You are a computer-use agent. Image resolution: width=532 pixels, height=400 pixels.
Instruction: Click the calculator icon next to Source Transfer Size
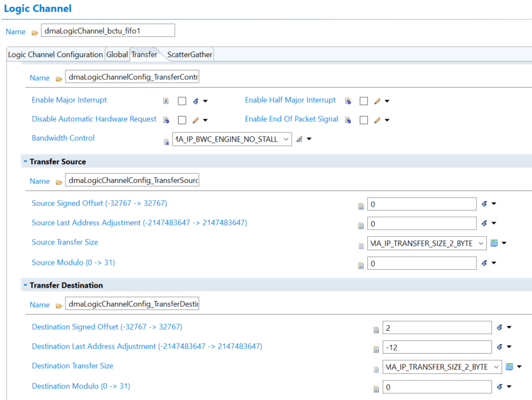(494, 243)
